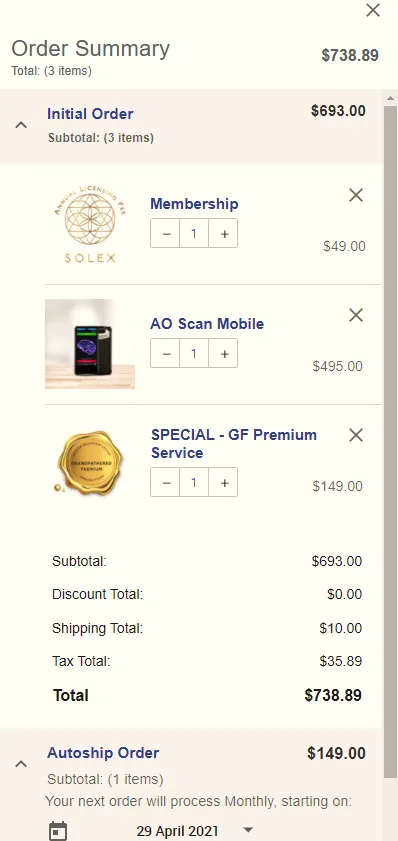Open the autoship date calendar icon

click(x=58, y=831)
